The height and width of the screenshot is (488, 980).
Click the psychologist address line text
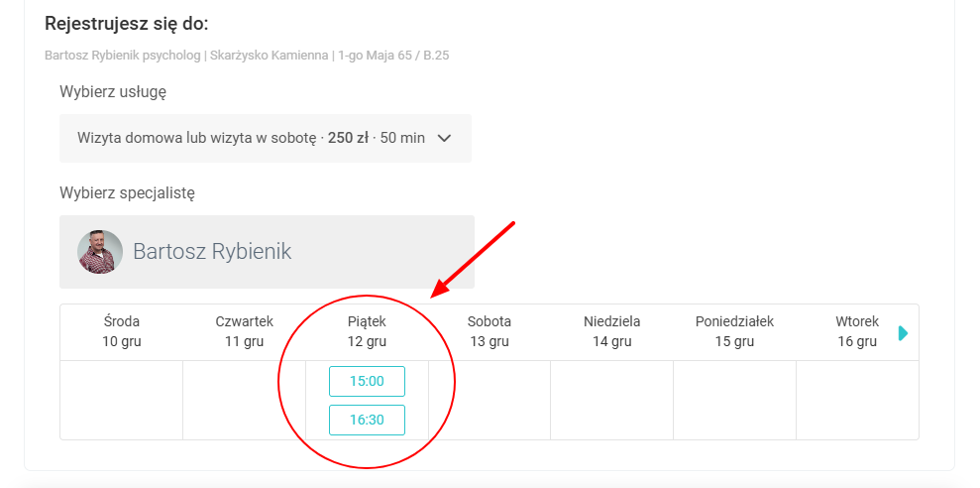tap(247, 56)
